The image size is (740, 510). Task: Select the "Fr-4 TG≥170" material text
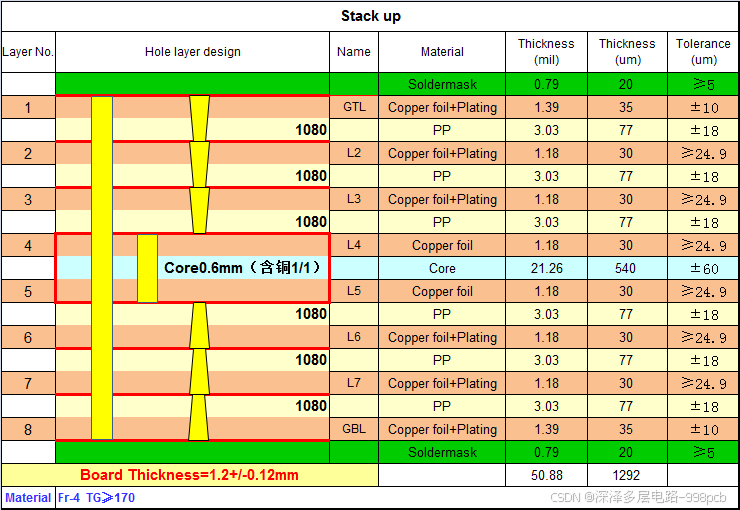[x=96, y=497]
